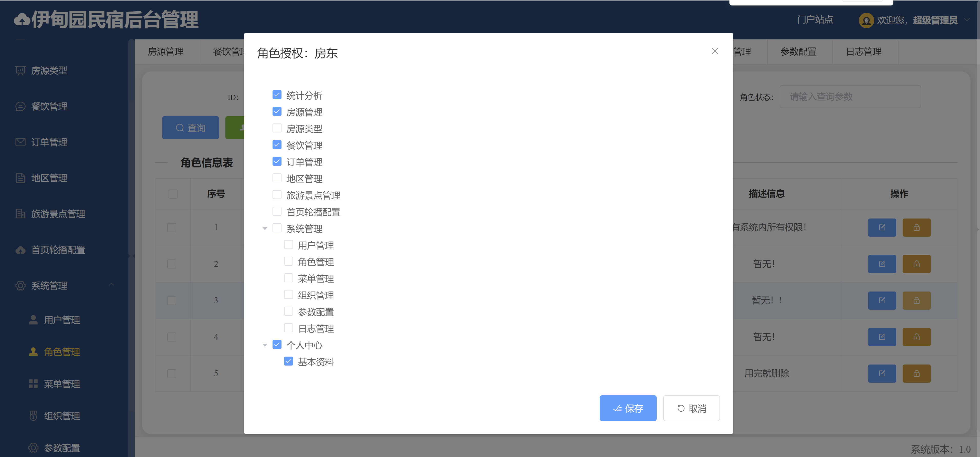Click the 查询 search button
This screenshot has width=980, height=457.
tap(190, 128)
